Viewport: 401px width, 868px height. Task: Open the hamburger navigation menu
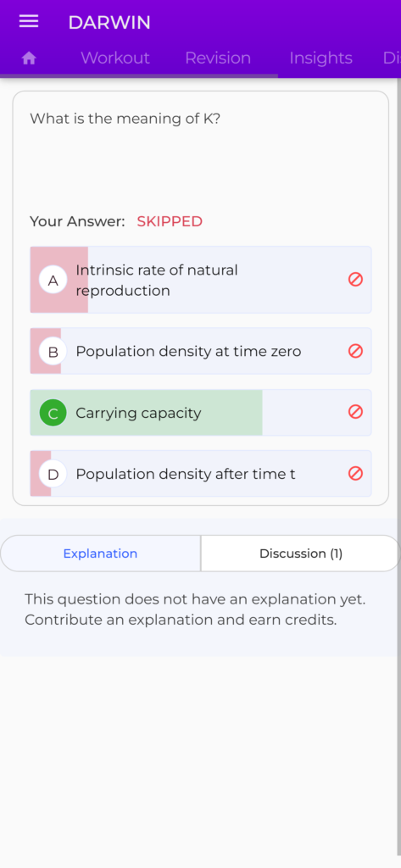click(x=29, y=21)
